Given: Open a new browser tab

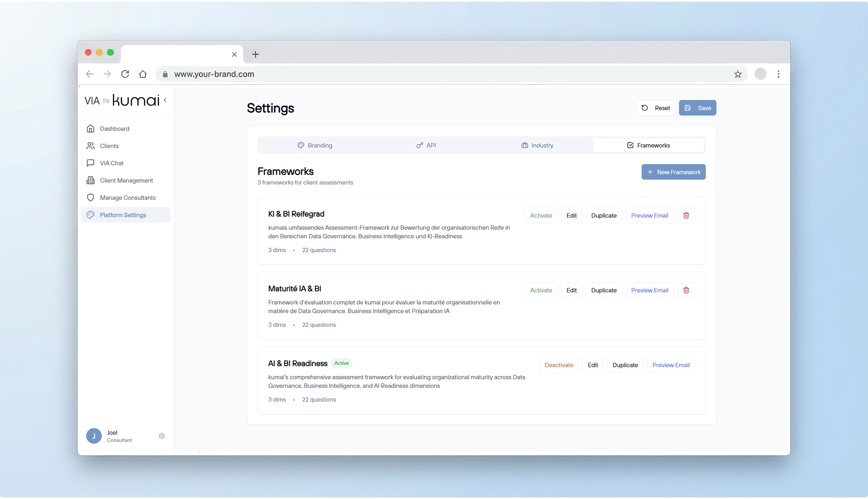Looking at the screenshot, I should point(255,54).
